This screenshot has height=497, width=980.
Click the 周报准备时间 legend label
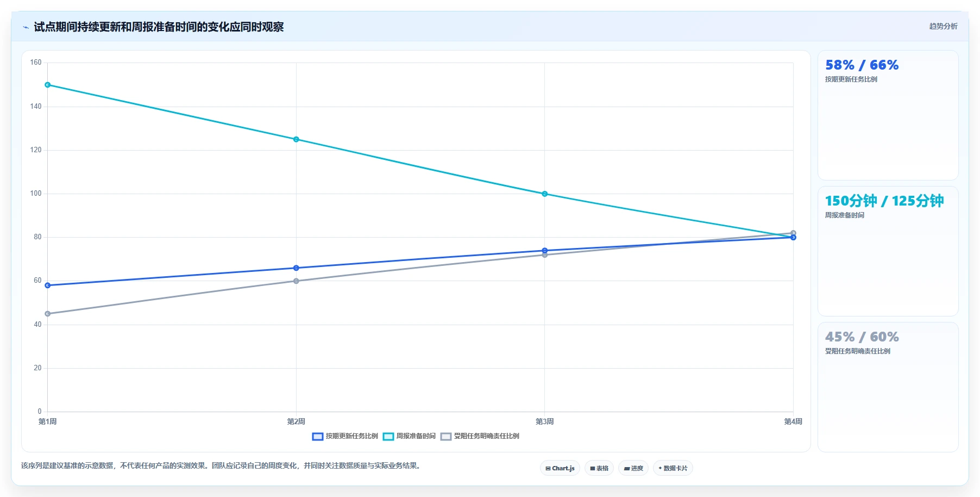[416, 436]
